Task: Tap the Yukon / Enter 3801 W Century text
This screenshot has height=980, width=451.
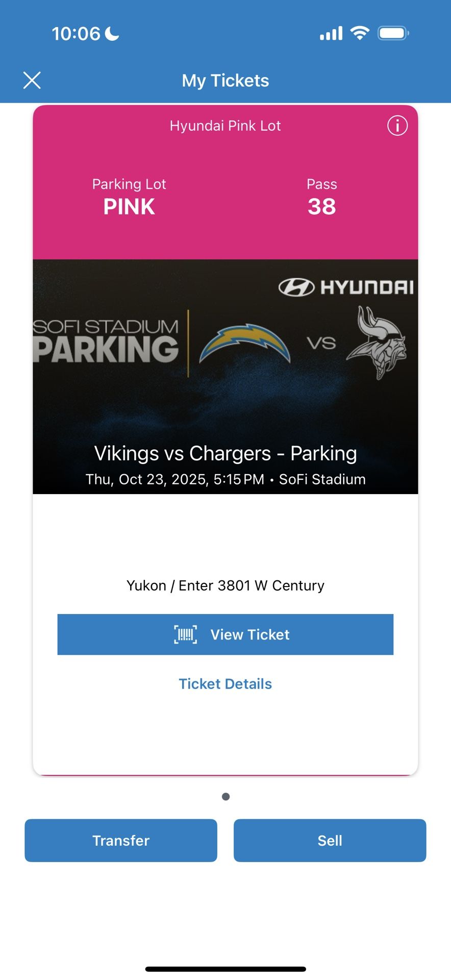Action: pyautogui.click(x=225, y=585)
